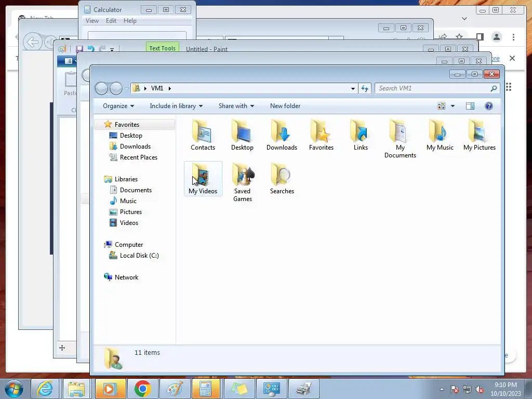The image size is (532, 399).
Task: Select the My Videos folder
Action: click(x=203, y=179)
